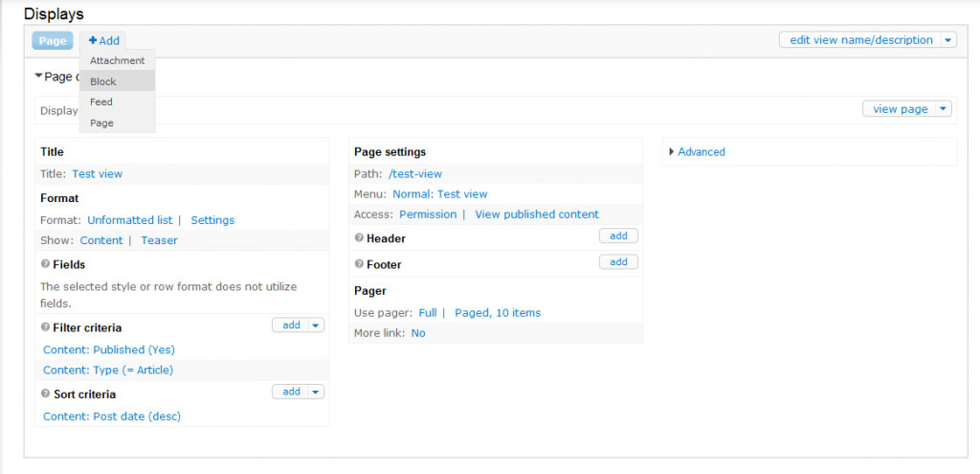Open the dropdown arrow next to edit view name/description
The image size is (980, 474).
948,40
